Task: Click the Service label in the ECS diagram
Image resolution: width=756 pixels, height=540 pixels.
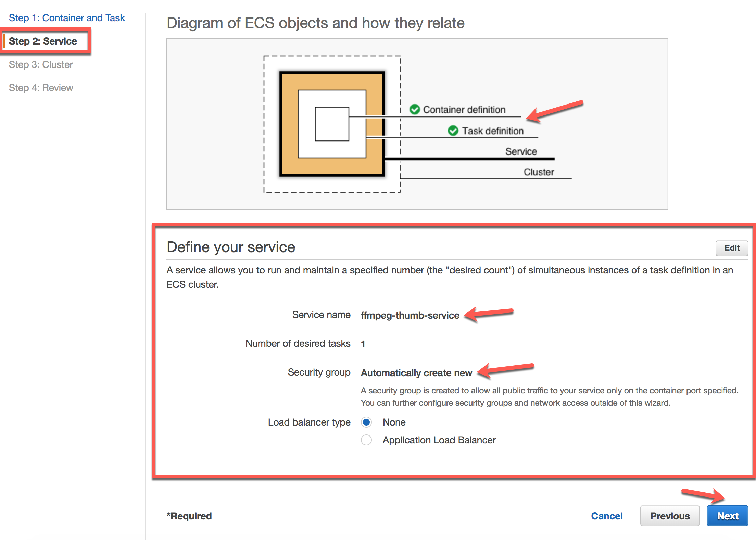Action: pos(520,151)
